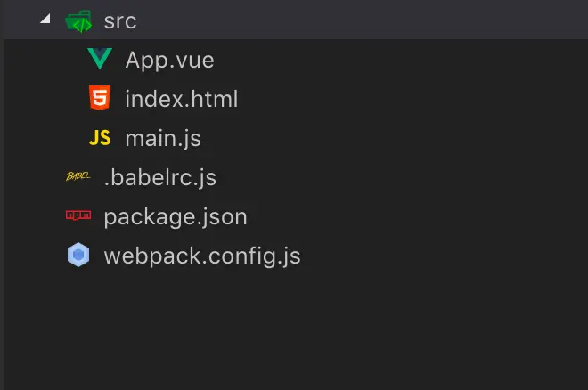Click the yellow Babel logo icon
The image size is (588, 390).
(x=78, y=175)
